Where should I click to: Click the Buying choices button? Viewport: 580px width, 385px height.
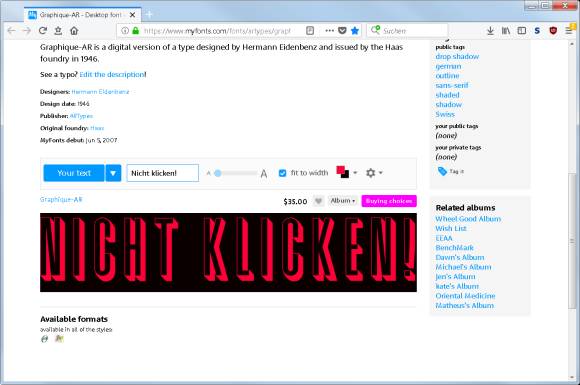(389, 201)
